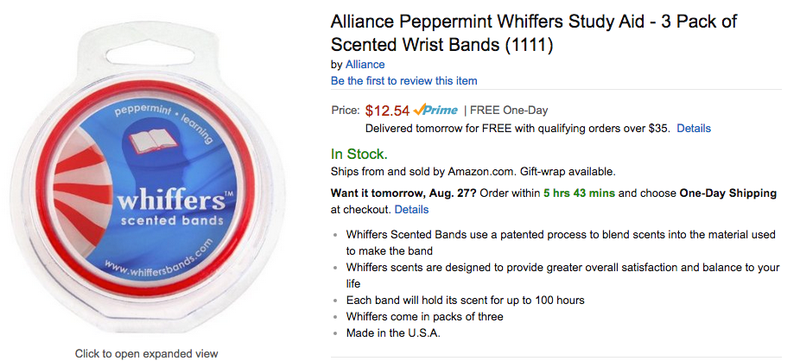Click the Alliance brand link

coord(365,64)
